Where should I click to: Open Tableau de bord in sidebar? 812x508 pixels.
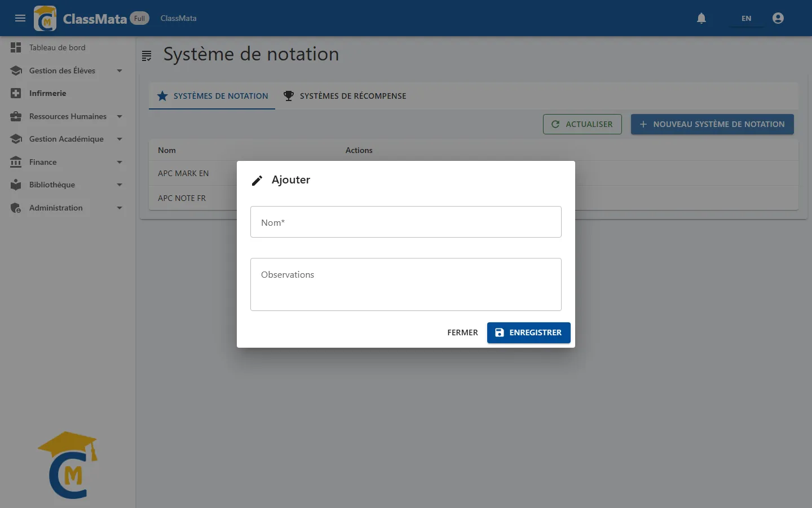pos(68,47)
